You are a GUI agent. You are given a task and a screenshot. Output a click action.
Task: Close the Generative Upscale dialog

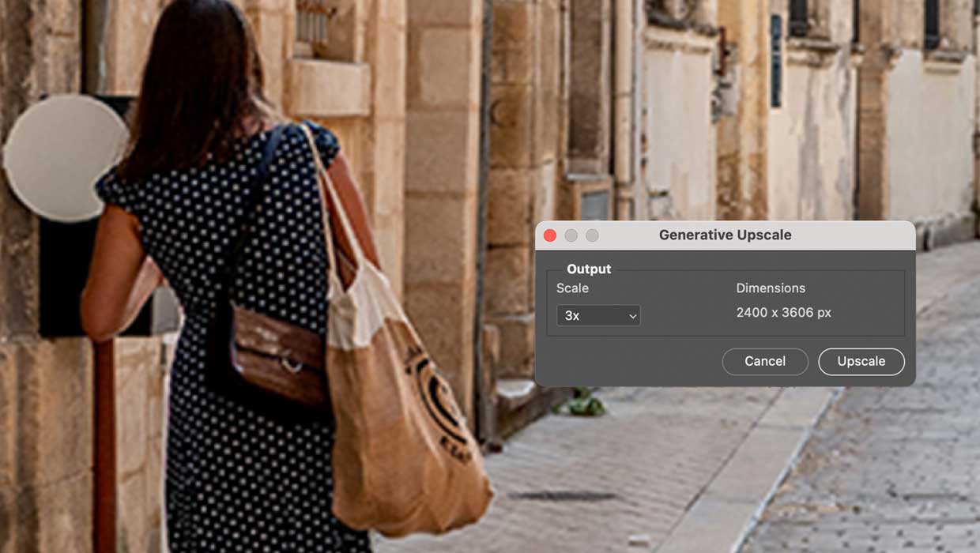[x=550, y=235]
